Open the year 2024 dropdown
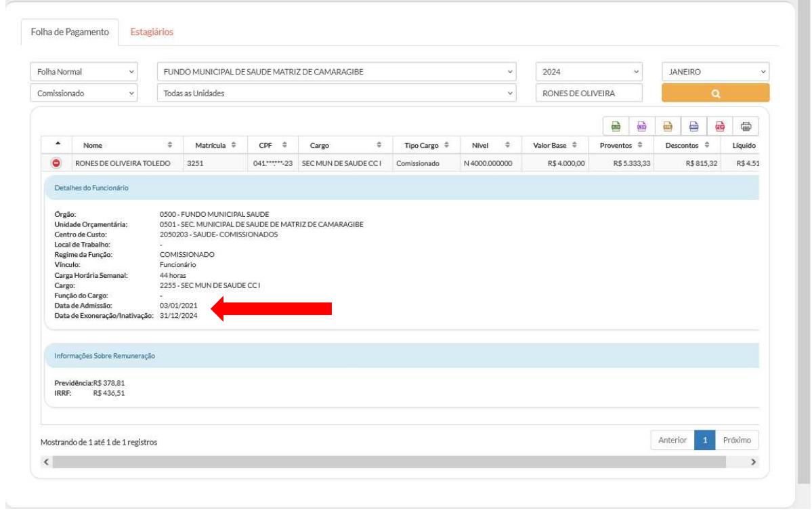This screenshot has height=511, width=812. coord(589,72)
